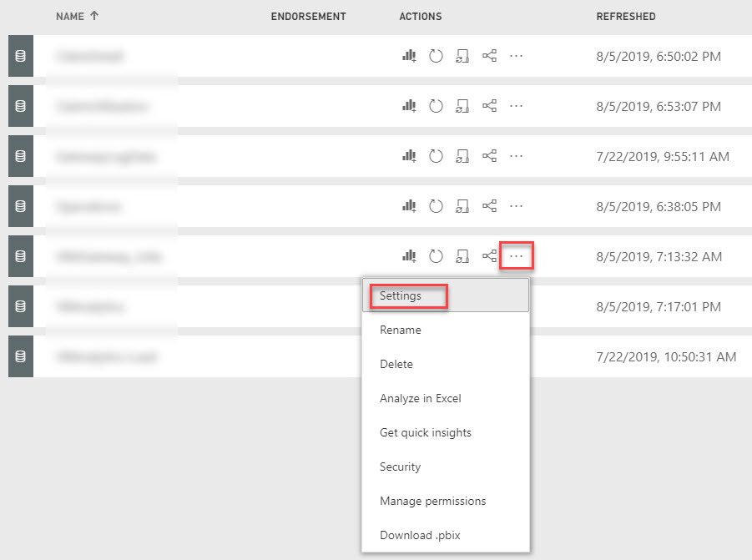Open more options for dataset refreshed 6:50:02 PM
This screenshot has height=560, width=752.
click(x=516, y=56)
